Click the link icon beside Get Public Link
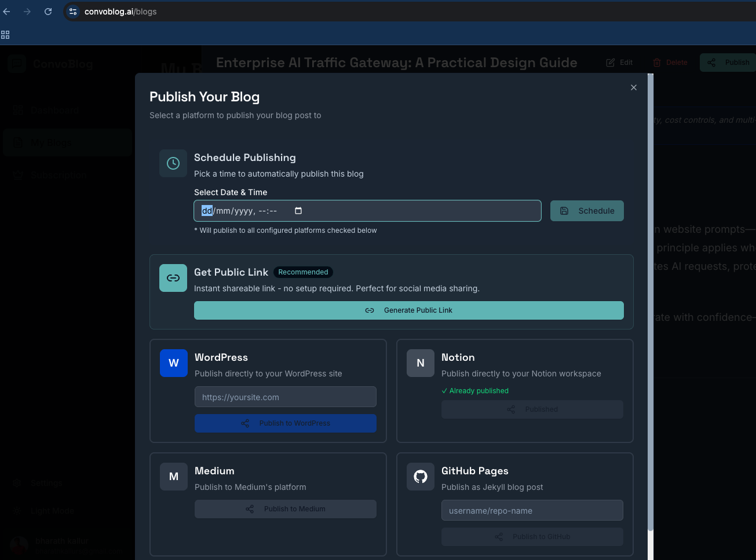This screenshot has height=560, width=756. click(173, 278)
